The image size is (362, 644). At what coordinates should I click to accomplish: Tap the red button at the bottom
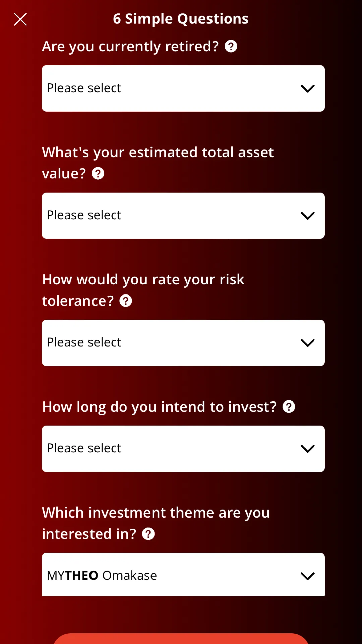[x=181, y=639]
